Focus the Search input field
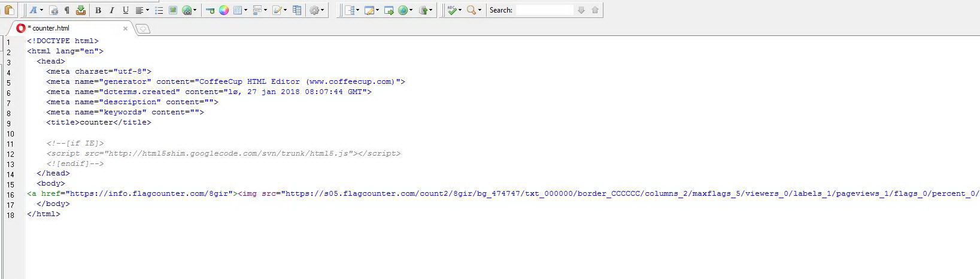This screenshot has height=279, width=980. coord(545,10)
